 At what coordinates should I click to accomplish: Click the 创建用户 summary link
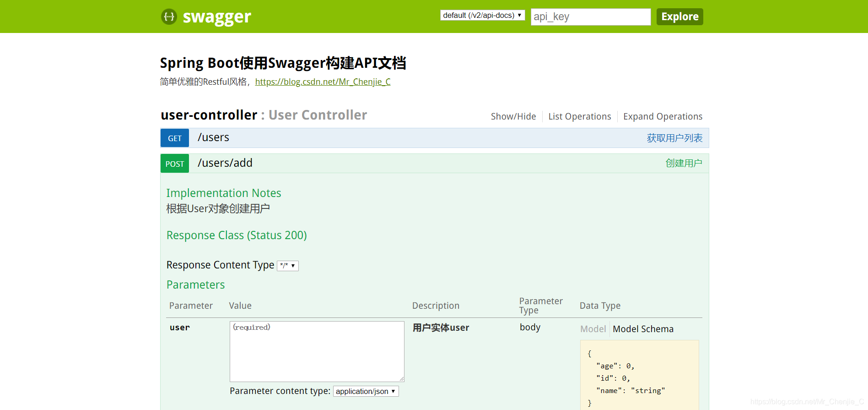coord(684,164)
